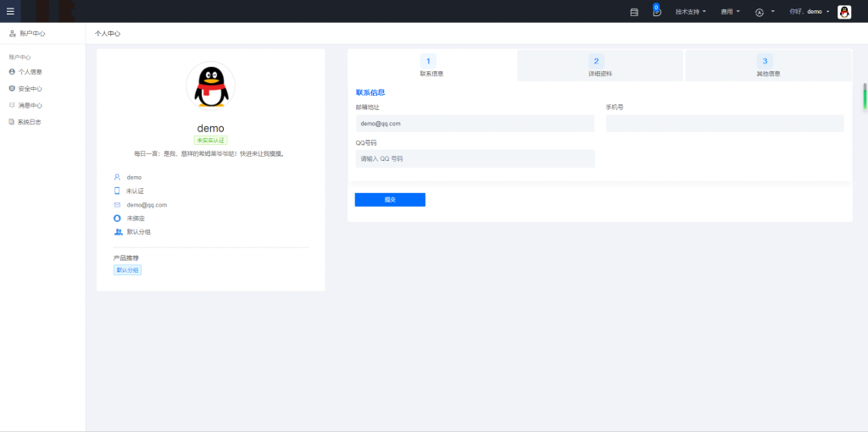Focus the 手机号 input field
The image size is (868, 432).
[725, 124]
